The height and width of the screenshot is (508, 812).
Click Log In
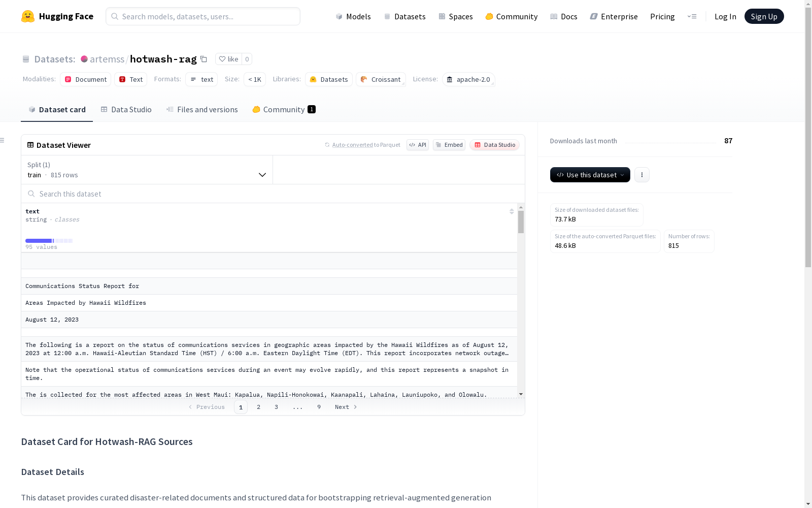point(725,16)
